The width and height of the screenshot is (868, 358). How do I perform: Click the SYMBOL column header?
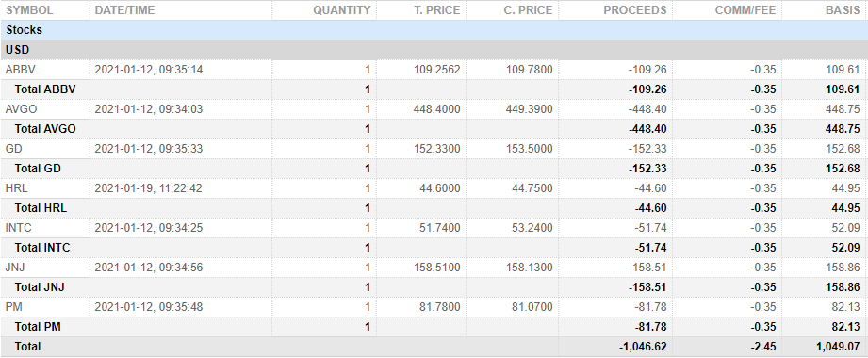coord(29,10)
